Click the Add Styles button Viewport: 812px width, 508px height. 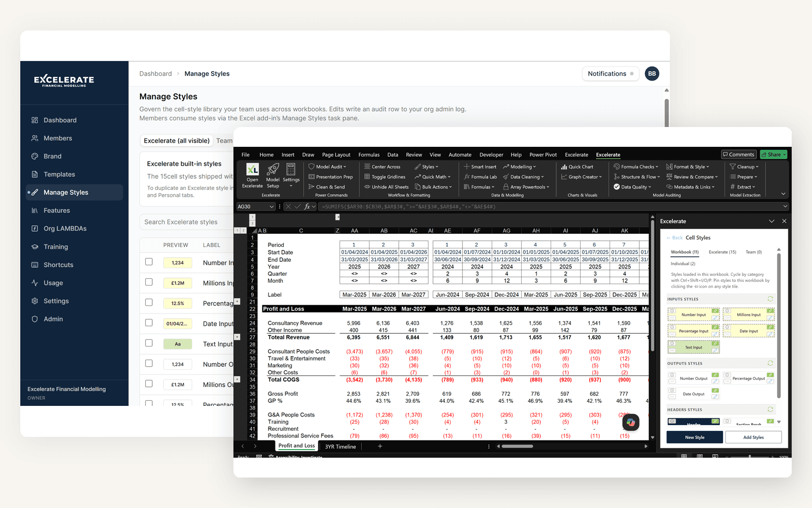[x=754, y=437]
